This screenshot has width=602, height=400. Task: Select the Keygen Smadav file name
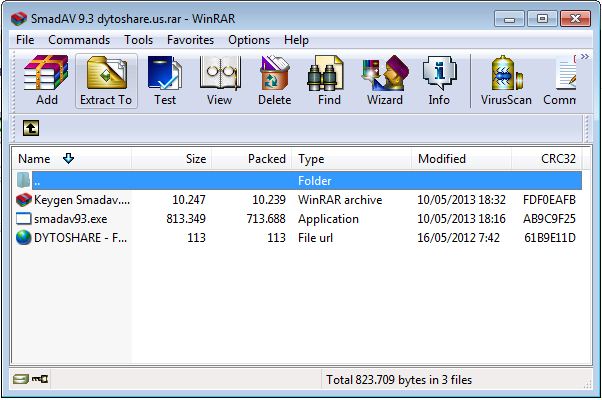point(82,200)
